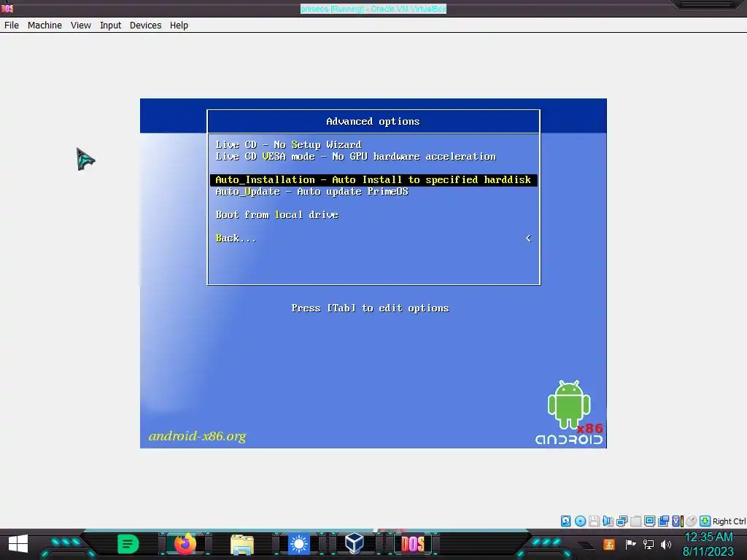The height and width of the screenshot is (560, 747).
Task: Open the green chat app on taskbar
Action: click(x=128, y=544)
